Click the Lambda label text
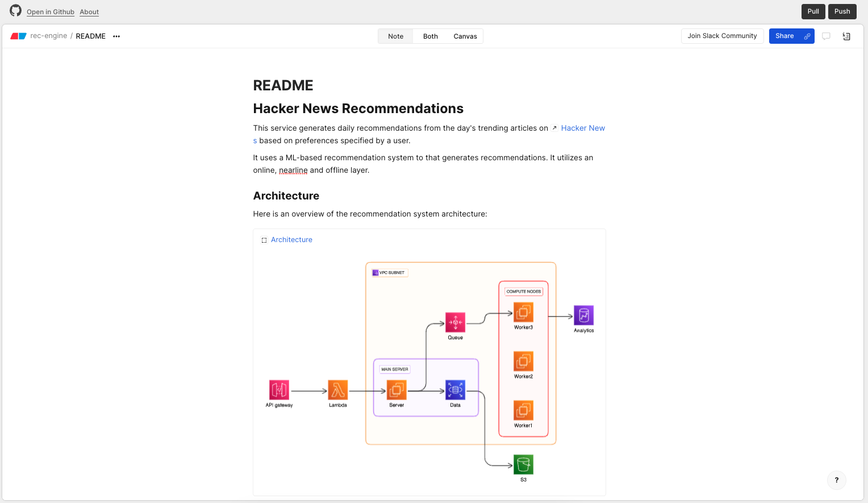Image resolution: width=868 pixels, height=503 pixels. click(338, 405)
